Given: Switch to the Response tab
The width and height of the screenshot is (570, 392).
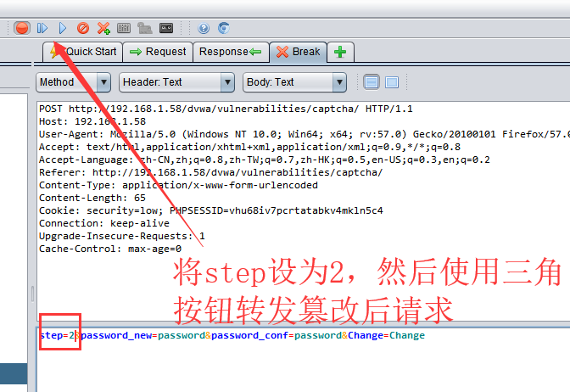Looking at the screenshot, I should (x=230, y=52).
